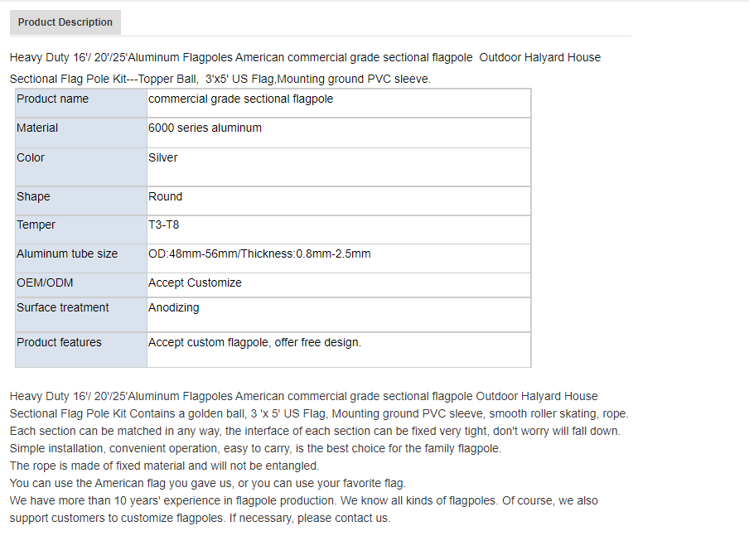Click the 'Anodizing' value cell
The width and height of the screenshot is (749, 560).
[339, 315]
